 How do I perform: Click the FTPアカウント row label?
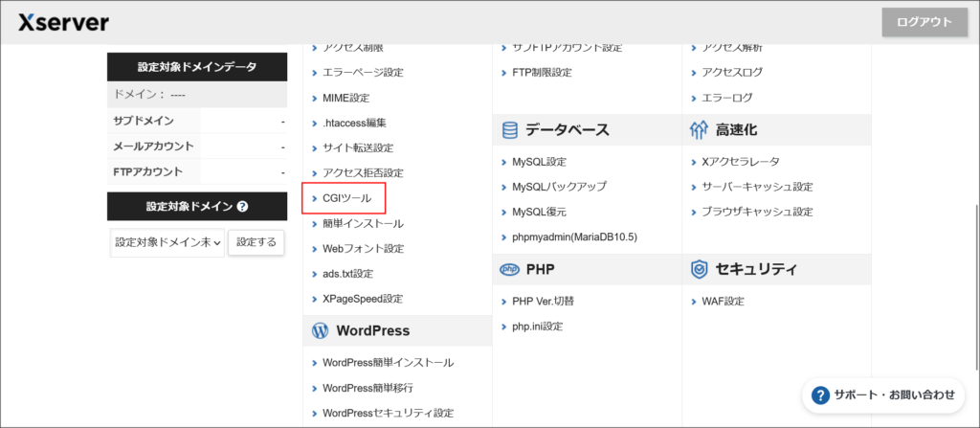(x=148, y=171)
